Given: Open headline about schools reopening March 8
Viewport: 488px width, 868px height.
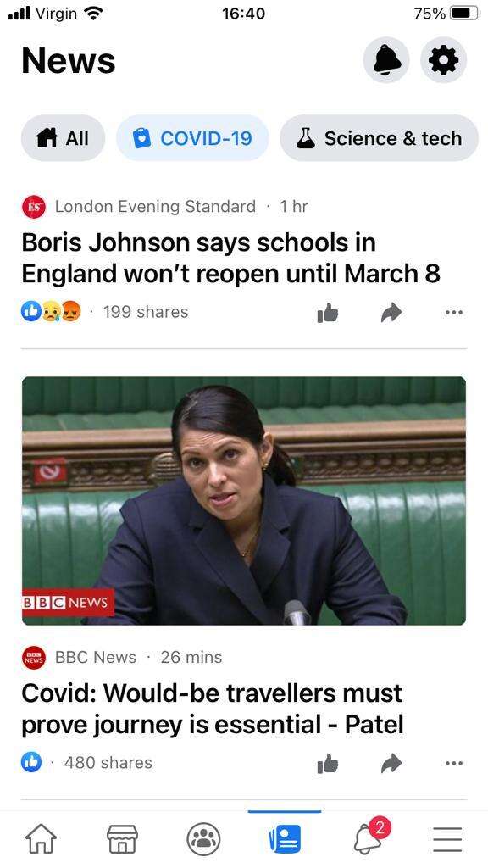Looking at the screenshot, I should pos(230,258).
